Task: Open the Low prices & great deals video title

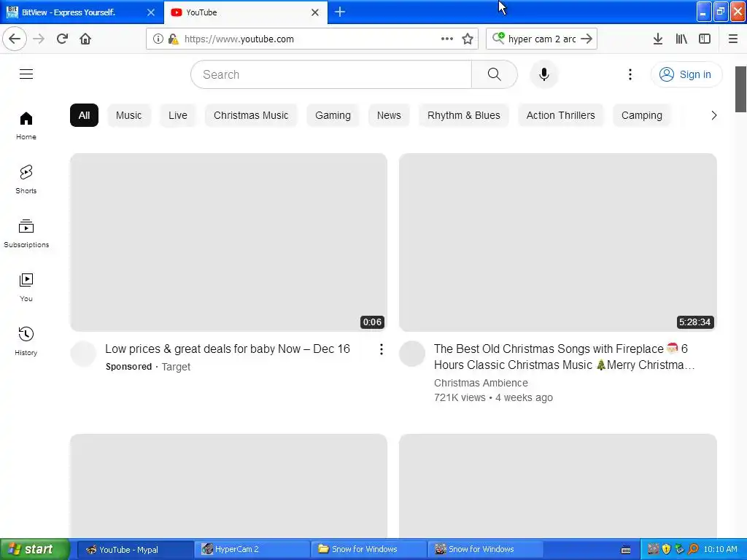Action: [228, 349]
